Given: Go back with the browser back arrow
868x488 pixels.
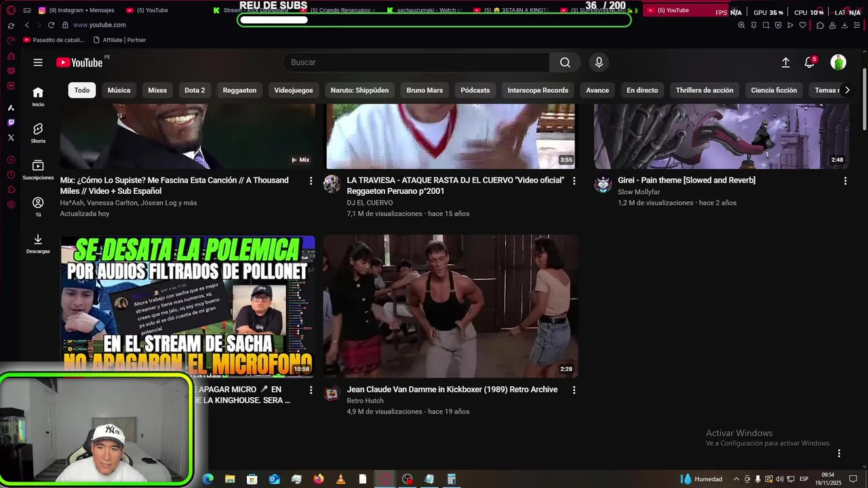Looking at the screenshot, I should pyautogui.click(x=26, y=25).
